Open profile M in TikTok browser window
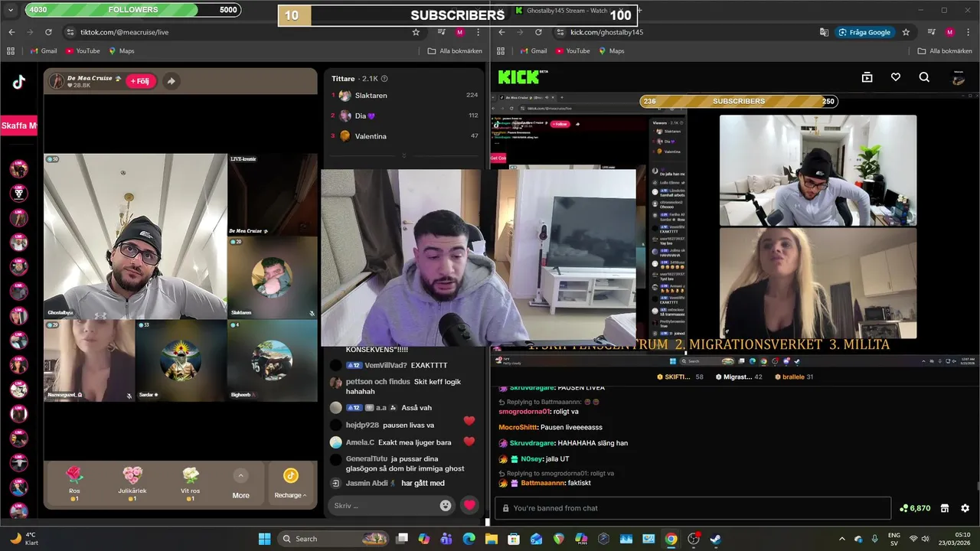 click(459, 32)
